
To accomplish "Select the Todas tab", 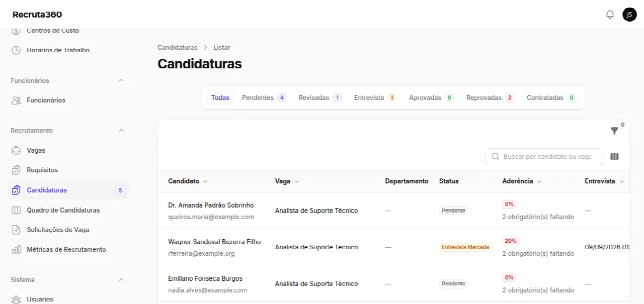I will tap(220, 97).
